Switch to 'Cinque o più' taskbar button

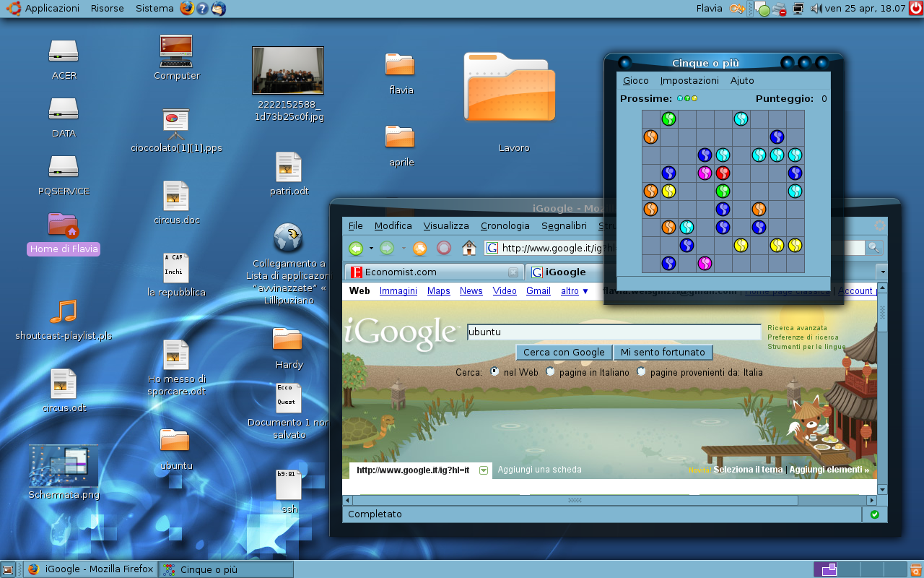point(225,569)
